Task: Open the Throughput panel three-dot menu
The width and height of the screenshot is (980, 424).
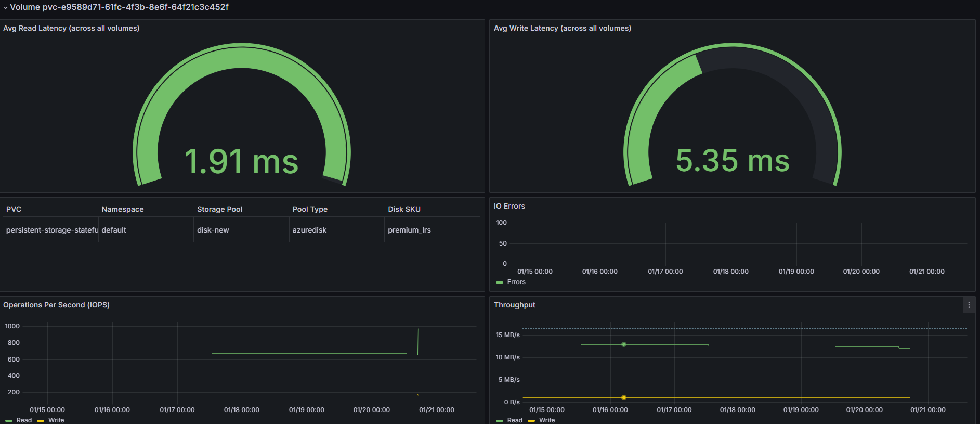Action: coord(969,305)
